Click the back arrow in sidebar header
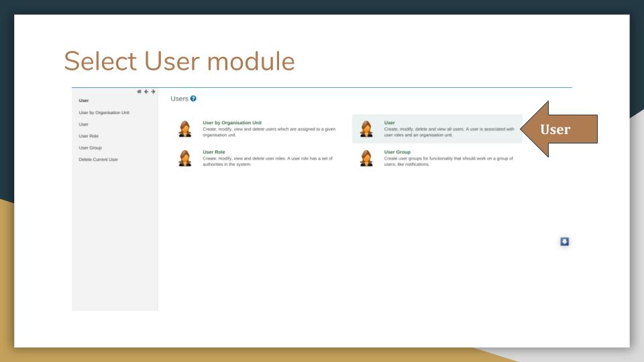This screenshot has height=362, width=644. coord(146,92)
